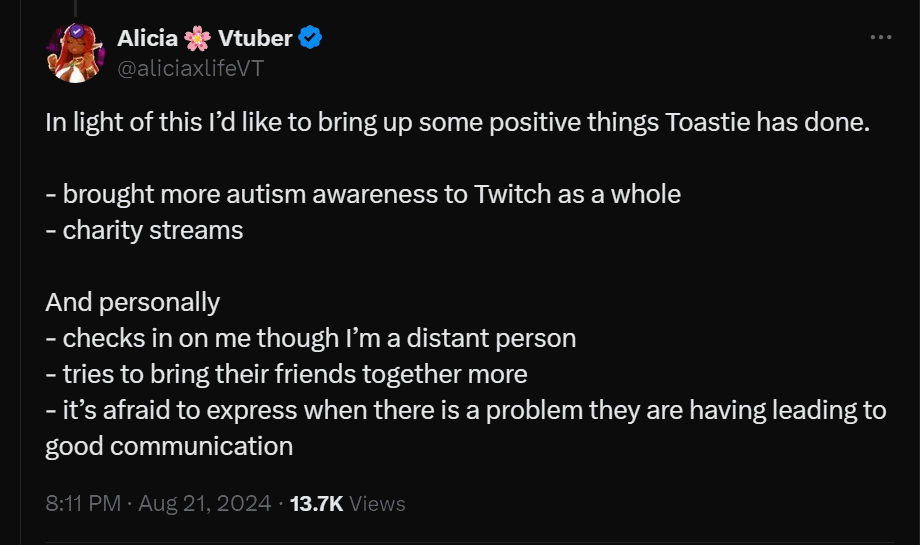Click the charity streams bullet line
This screenshot has width=920, height=545.
[144, 231]
